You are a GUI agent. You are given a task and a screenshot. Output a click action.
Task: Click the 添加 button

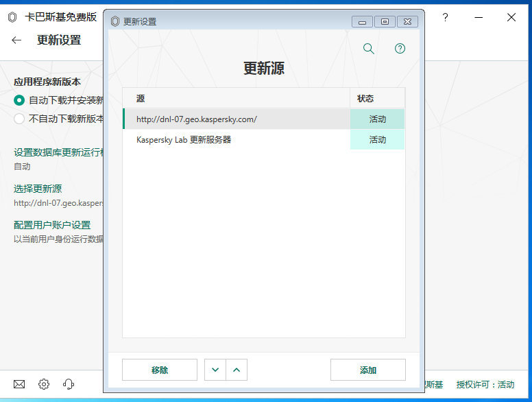[x=367, y=370]
